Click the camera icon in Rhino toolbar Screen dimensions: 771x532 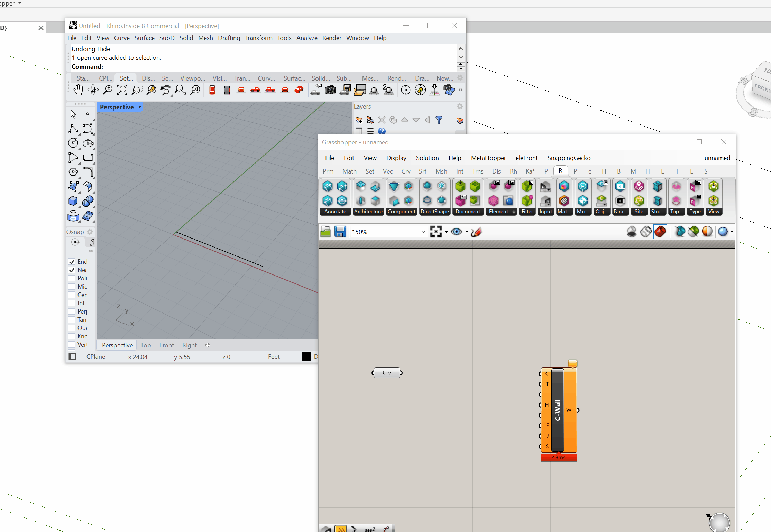330,90
